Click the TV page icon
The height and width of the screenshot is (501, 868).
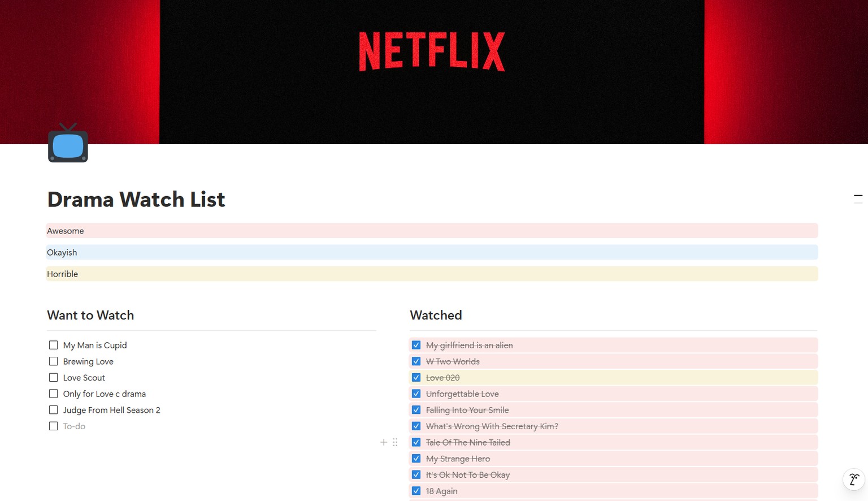(68, 142)
